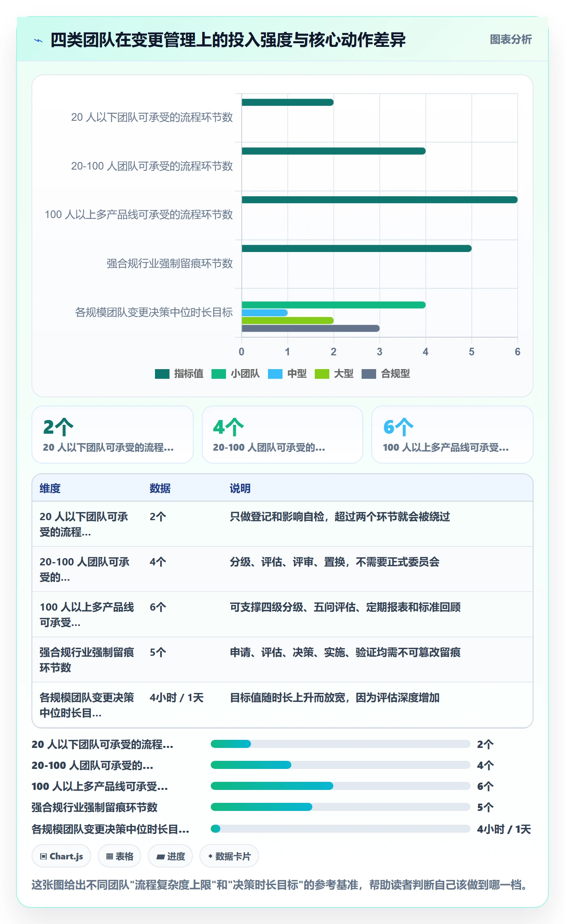The height and width of the screenshot is (924, 565).
Task: Select the 4个 data card
Action: 282,435
